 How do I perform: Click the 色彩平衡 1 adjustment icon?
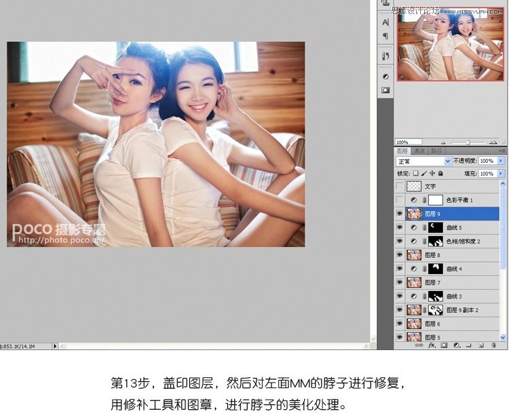[413, 200]
